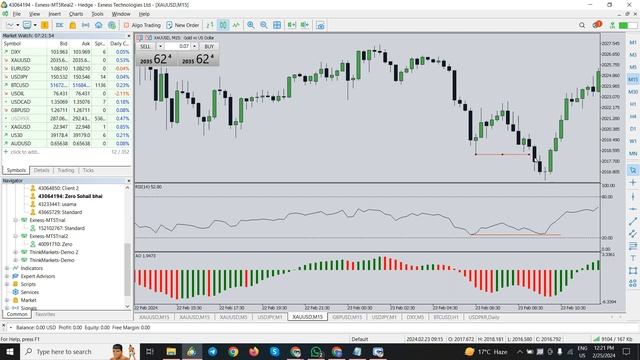640x360 pixels.
Task: Open the notifications chat icon with badge
Action: 597,25
